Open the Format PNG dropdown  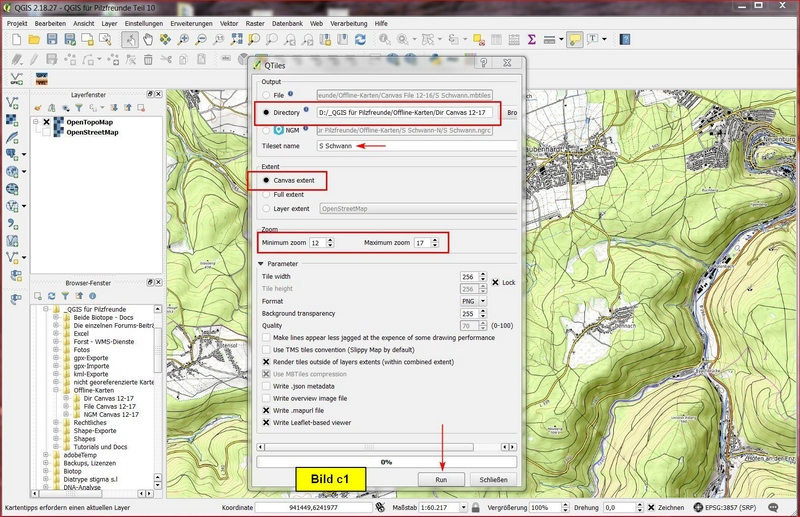[473, 301]
